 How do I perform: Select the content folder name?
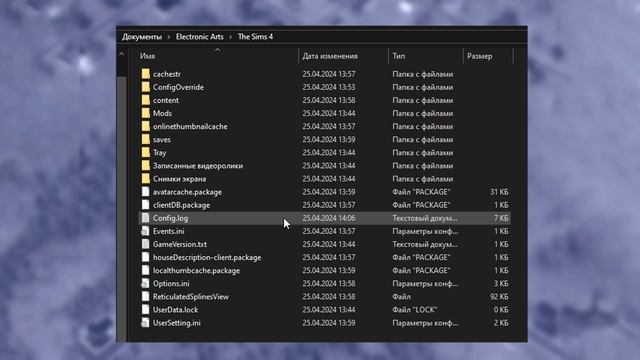coord(166,100)
